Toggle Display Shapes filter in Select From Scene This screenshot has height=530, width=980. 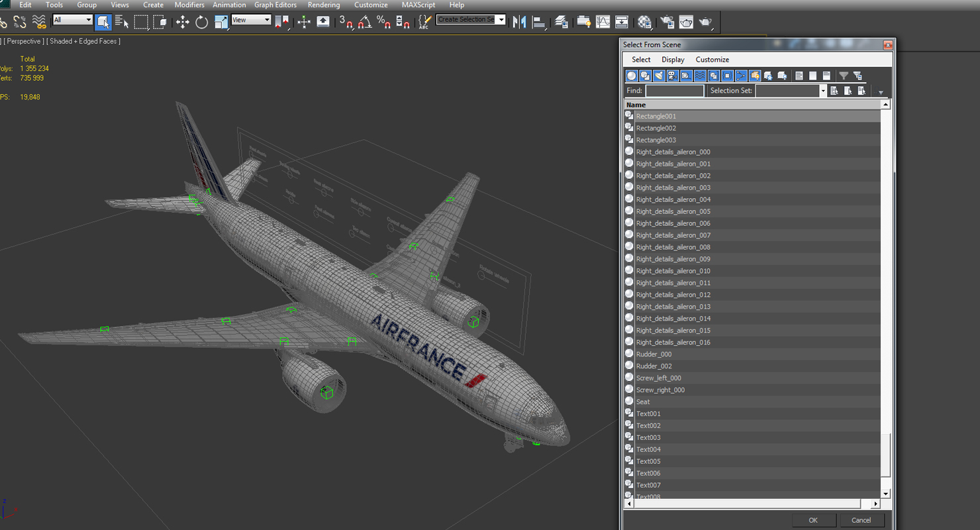click(646, 76)
